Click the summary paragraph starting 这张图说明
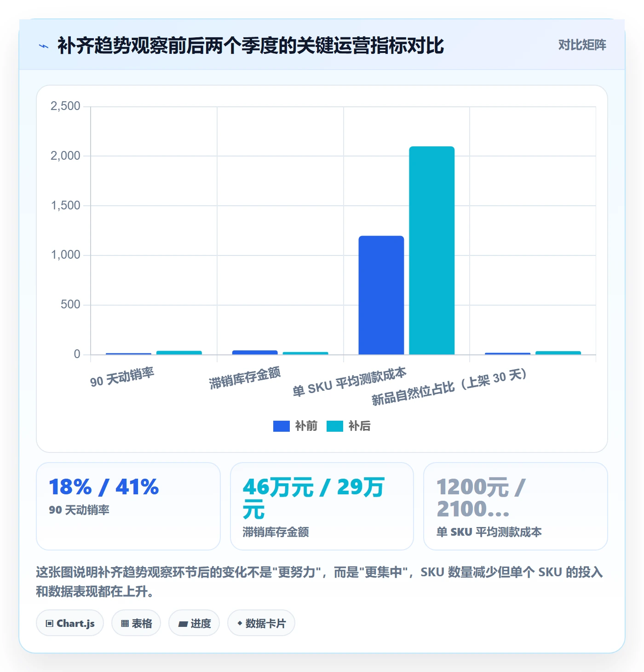The image size is (644, 672). (x=320, y=581)
